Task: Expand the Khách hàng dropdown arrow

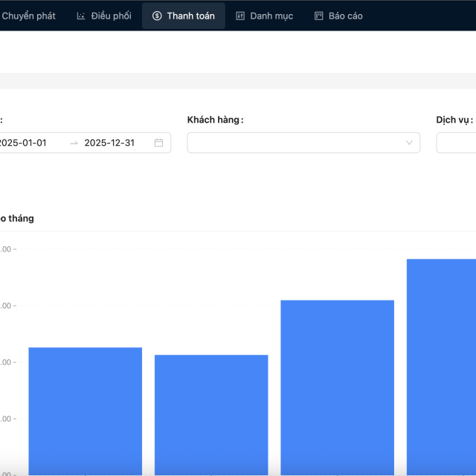Action: 409,143
